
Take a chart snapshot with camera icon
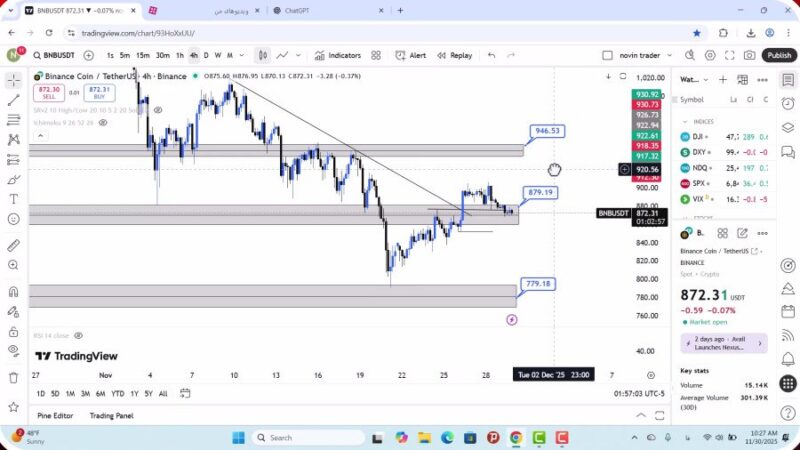coord(750,55)
